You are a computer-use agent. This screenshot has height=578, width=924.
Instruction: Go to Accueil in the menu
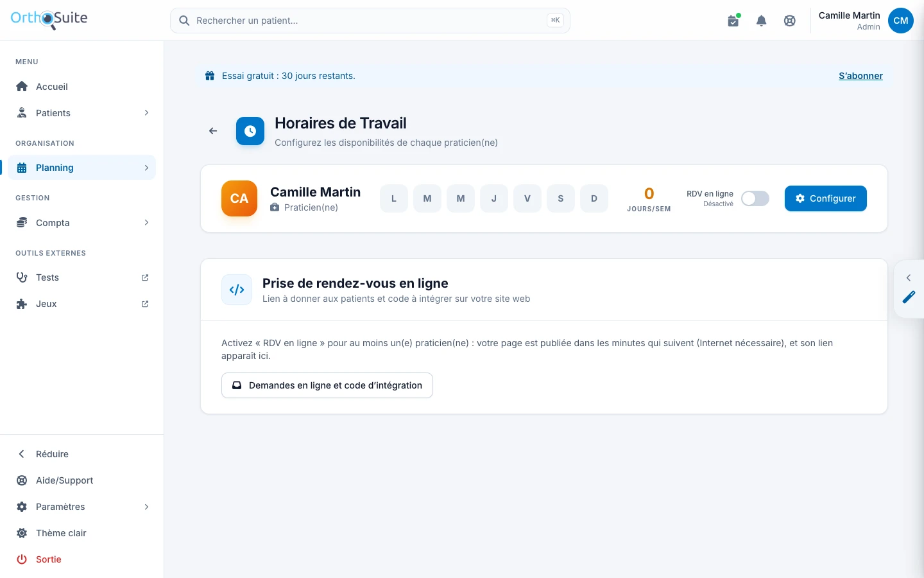tap(82, 87)
